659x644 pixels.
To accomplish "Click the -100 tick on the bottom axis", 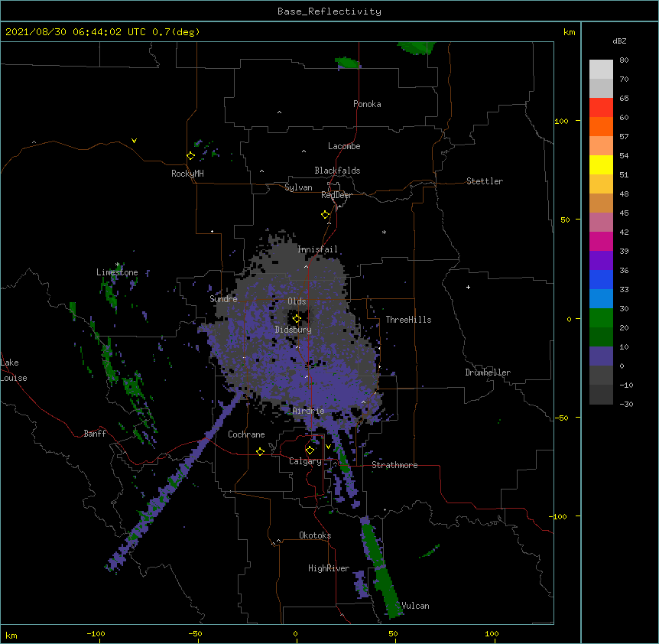I will 96,633.
